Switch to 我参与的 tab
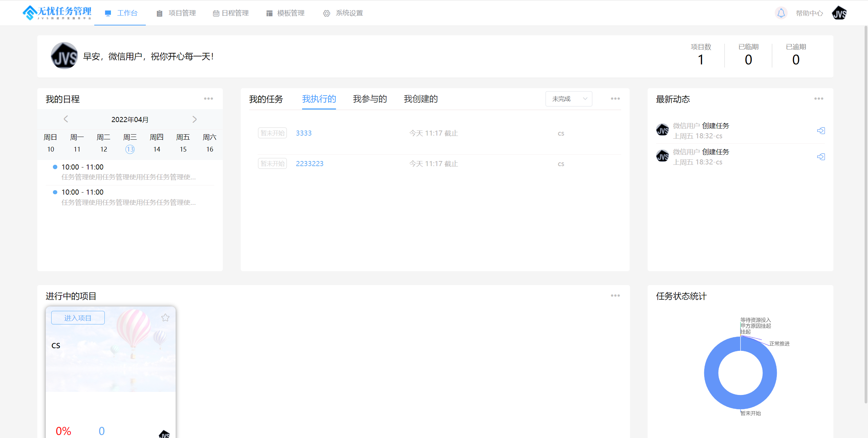This screenshot has height=438, width=868. [370, 99]
